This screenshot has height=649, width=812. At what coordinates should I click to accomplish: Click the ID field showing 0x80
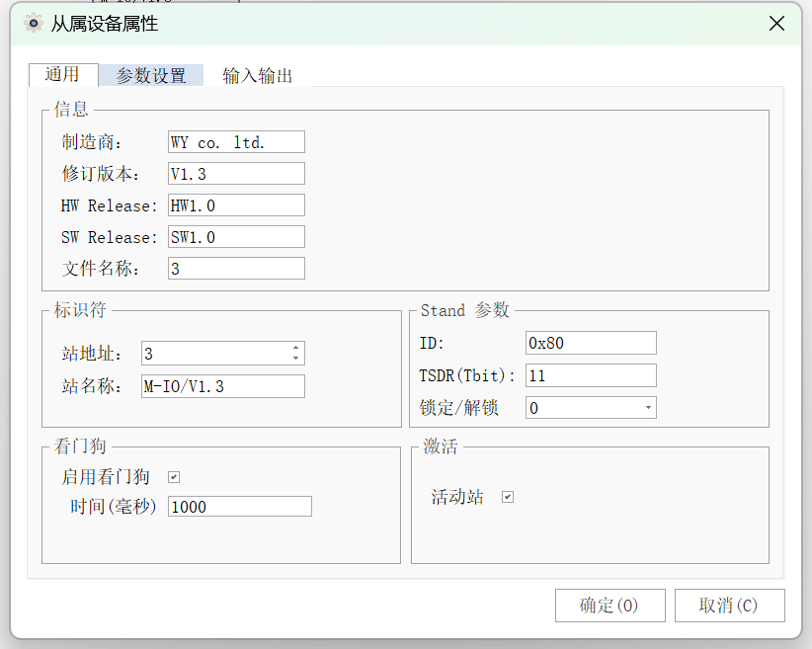(x=591, y=343)
